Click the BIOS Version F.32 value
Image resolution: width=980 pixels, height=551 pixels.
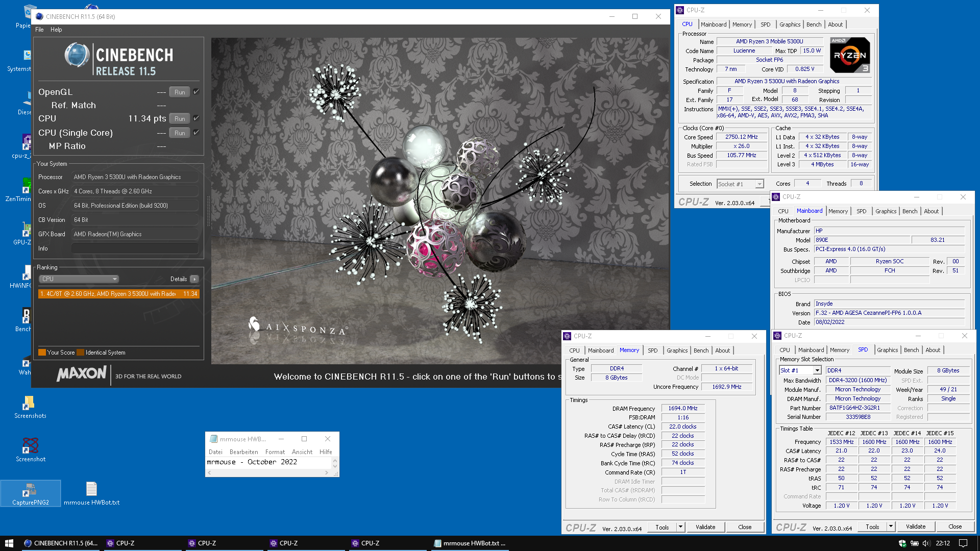pos(889,313)
